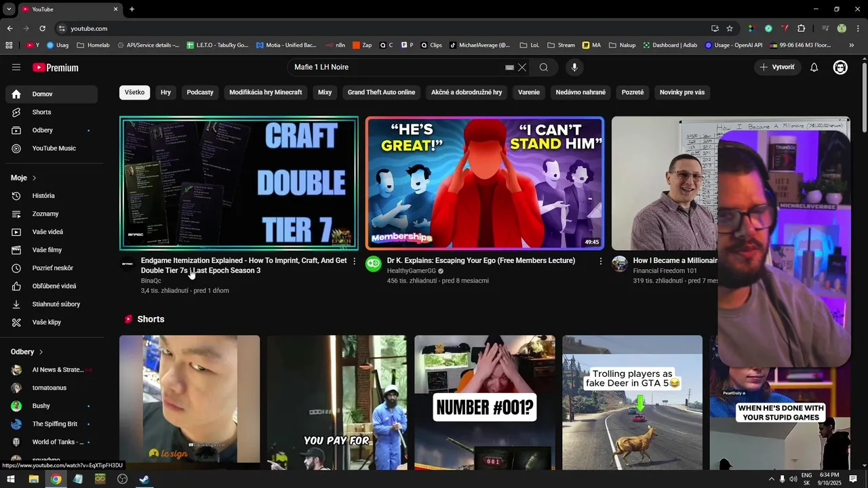Select the Všetko filter chip
Image resolution: width=868 pixels, height=488 pixels.
[134, 92]
